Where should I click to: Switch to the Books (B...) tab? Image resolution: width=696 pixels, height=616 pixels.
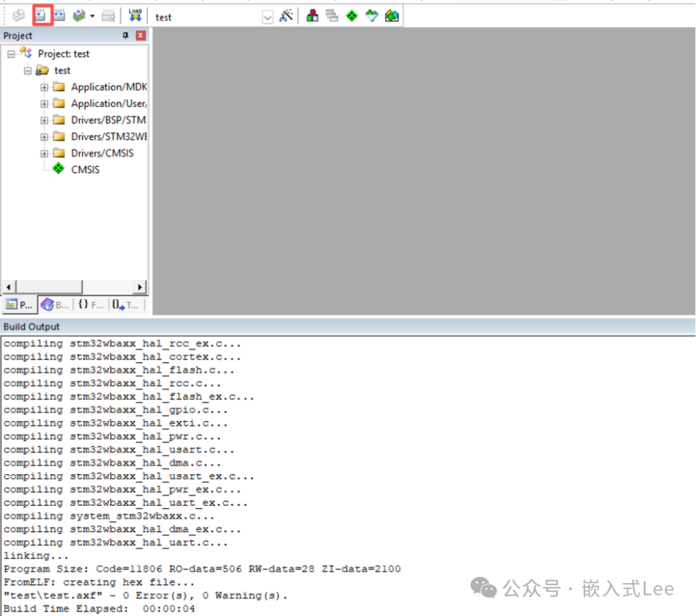coord(55,305)
